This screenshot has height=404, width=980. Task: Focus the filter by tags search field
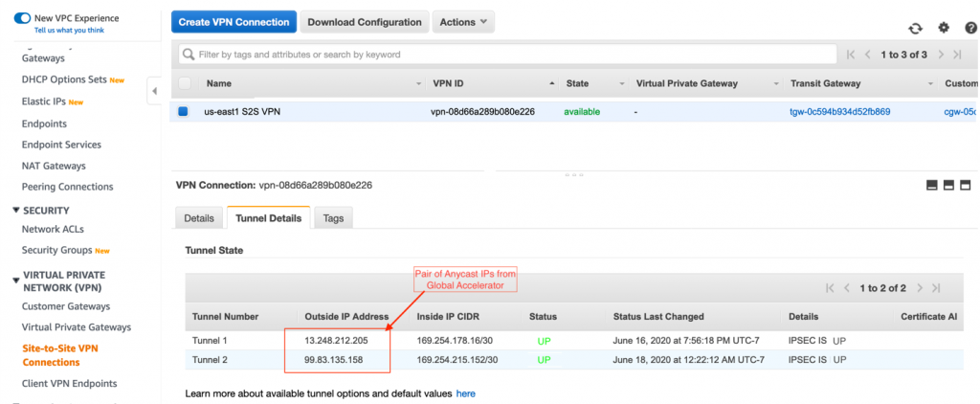click(x=507, y=55)
